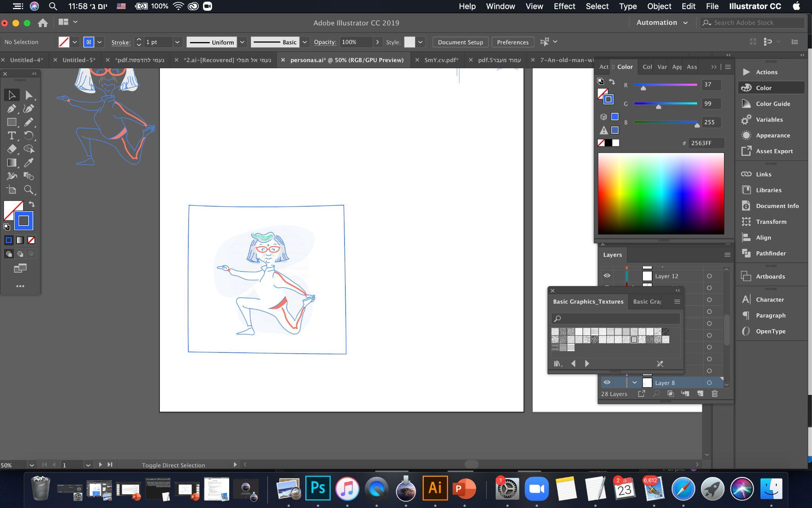The width and height of the screenshot is (812, 508).
Task: Switch to the SmY.cv.pdf document tab
Action: coord(441,60)
